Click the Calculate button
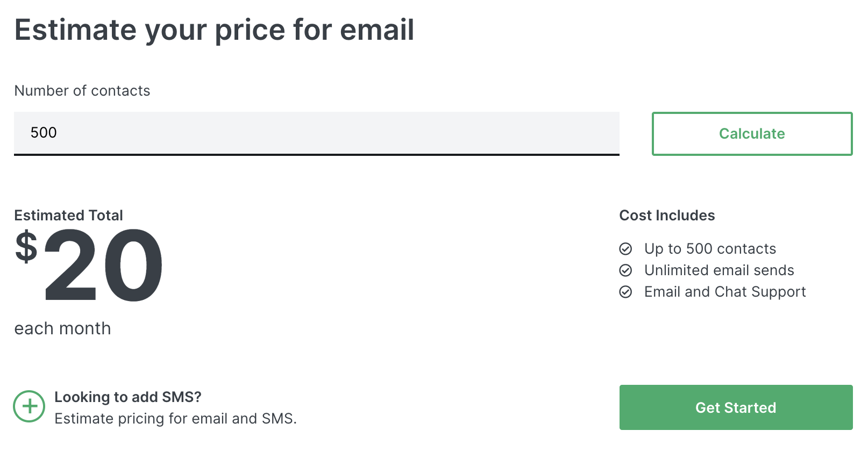The height and width of the screenshot is (459, 868). point(752,134)
